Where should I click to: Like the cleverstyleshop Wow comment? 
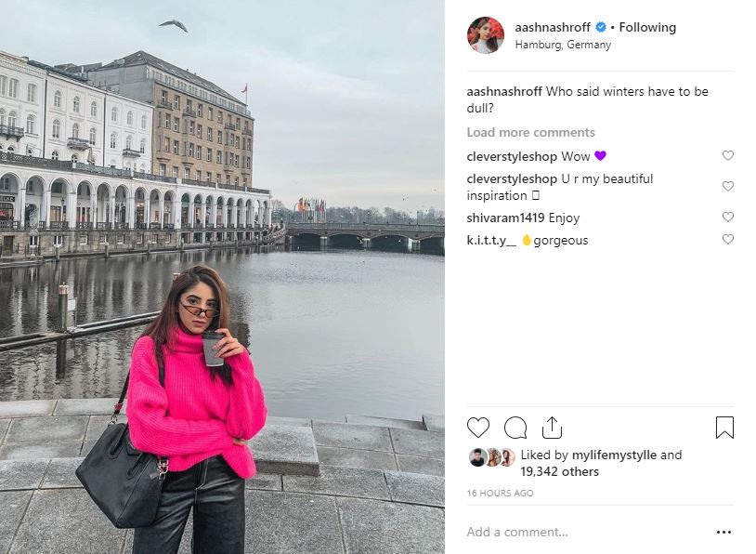(727, 155)
